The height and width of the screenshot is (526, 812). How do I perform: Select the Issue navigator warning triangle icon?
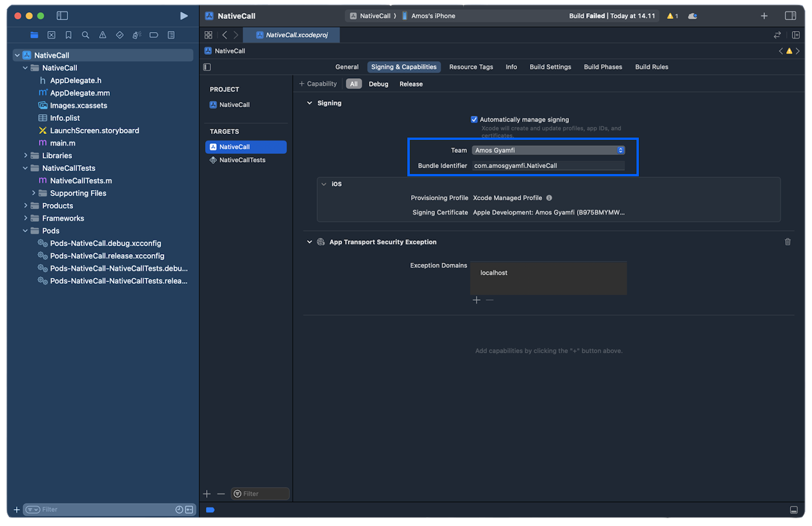pos(103,35)
